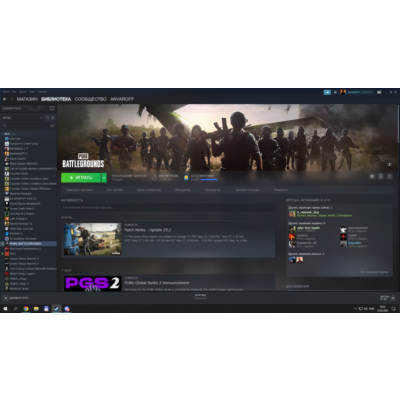This screenshot has width=400, height=400.
Task: Select Rust in game list
Action: tap(13, 254)
